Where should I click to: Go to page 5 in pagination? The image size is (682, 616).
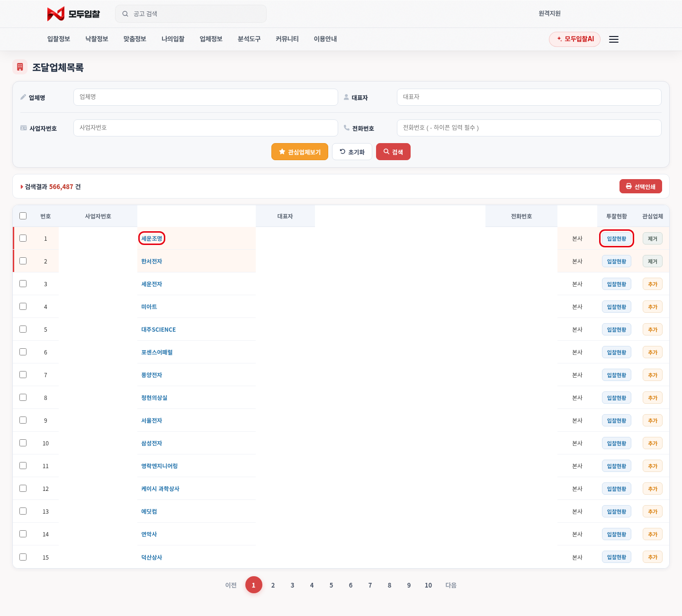point(331,585)
